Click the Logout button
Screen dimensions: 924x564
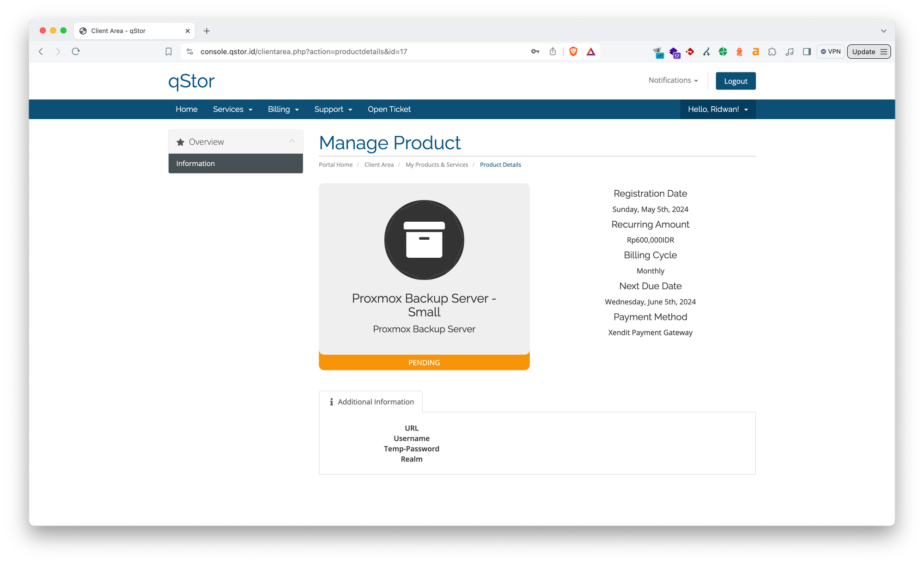click(x=736, y=81)
